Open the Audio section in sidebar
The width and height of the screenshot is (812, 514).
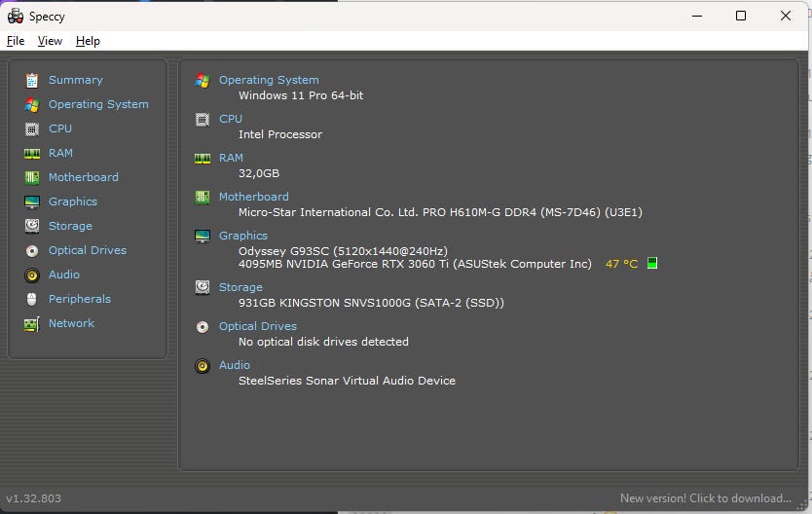click(64, 275)
